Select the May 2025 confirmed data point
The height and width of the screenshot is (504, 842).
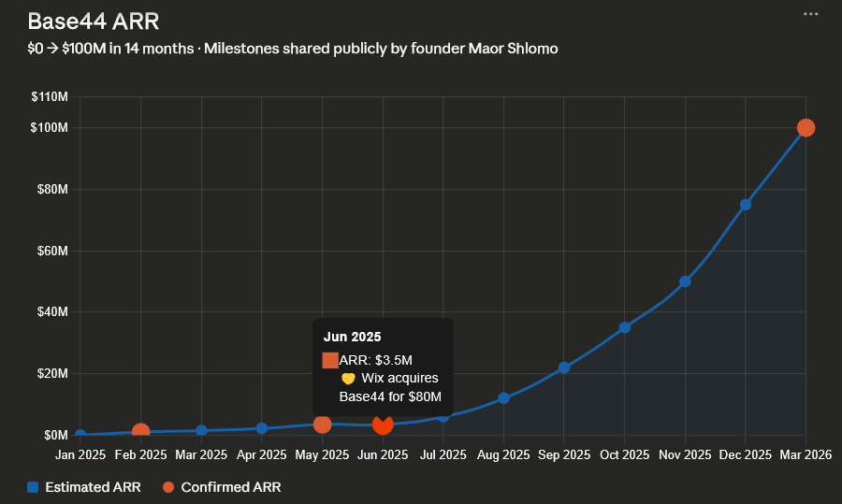(x=322, y=424)
